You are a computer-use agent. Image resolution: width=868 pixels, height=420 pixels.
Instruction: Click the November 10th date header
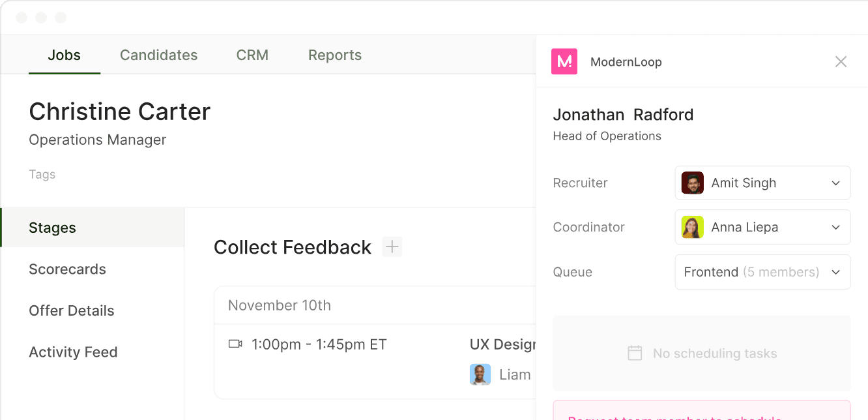tap(280, 305)
